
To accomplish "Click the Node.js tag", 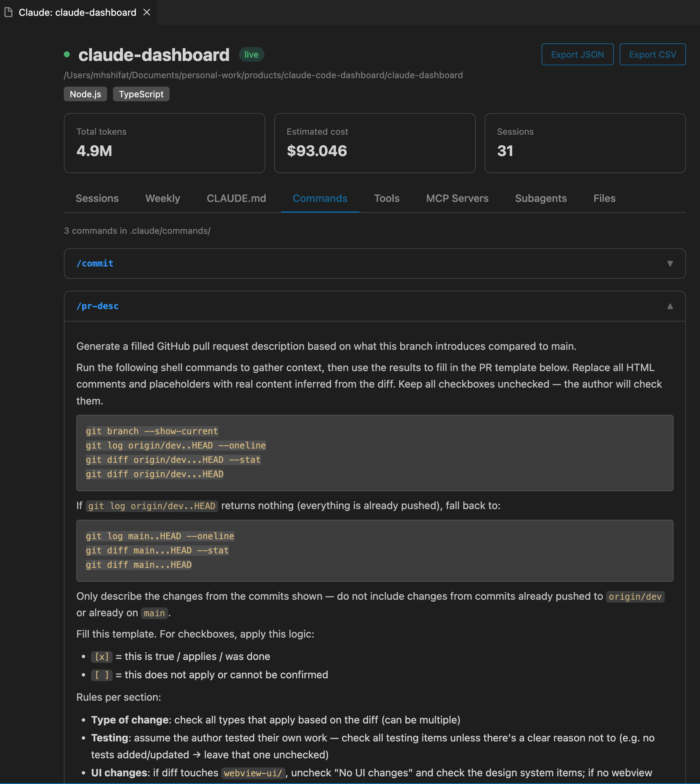I will coord(85,94).
